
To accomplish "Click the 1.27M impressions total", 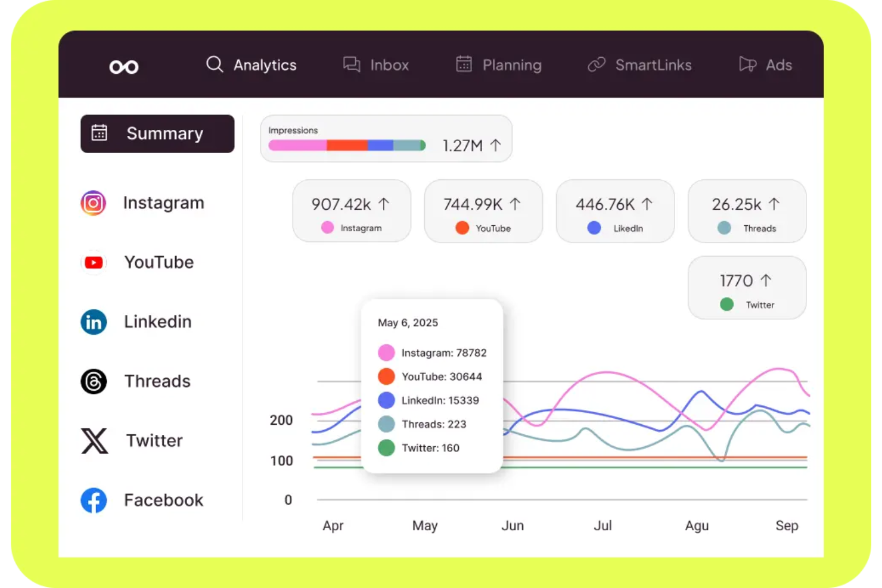I will tap(462, 145).
